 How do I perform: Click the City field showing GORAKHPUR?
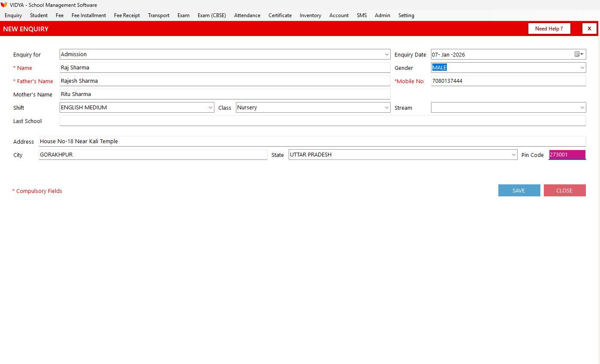(153, 155)
